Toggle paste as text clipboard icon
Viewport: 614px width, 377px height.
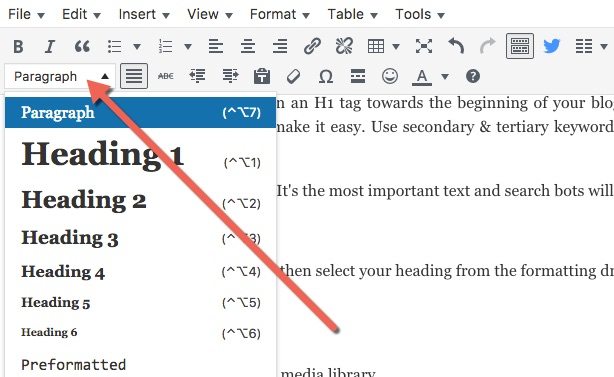[x=262, y=76]
